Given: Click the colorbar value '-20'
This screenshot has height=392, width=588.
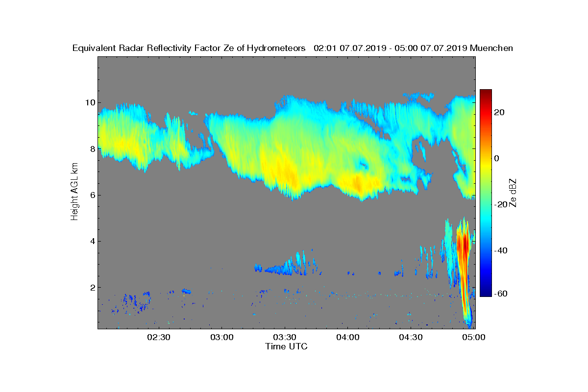Looking at the screenshot, I should (x=501, y=204).
